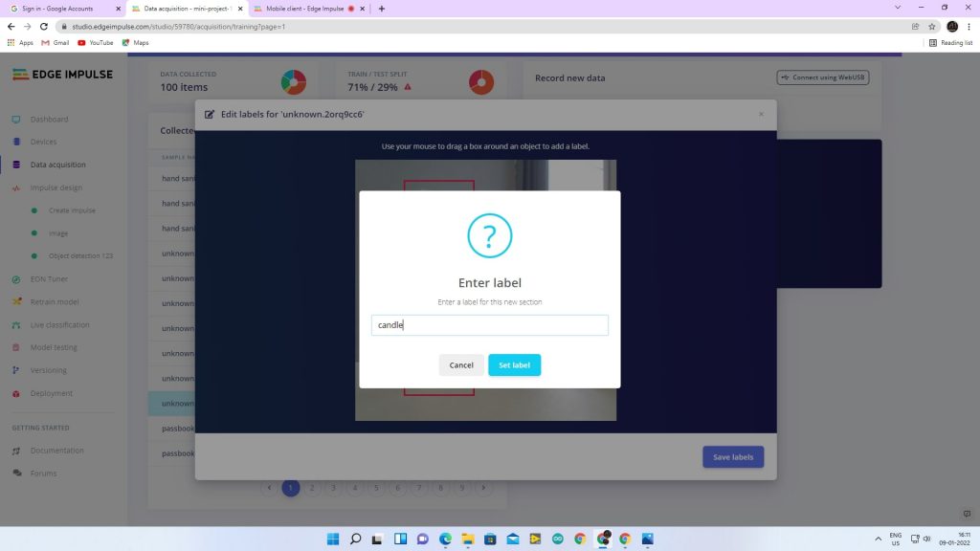980x551 pixels.
Task: Expand hidden icons in the system tray
Action: 878,539
